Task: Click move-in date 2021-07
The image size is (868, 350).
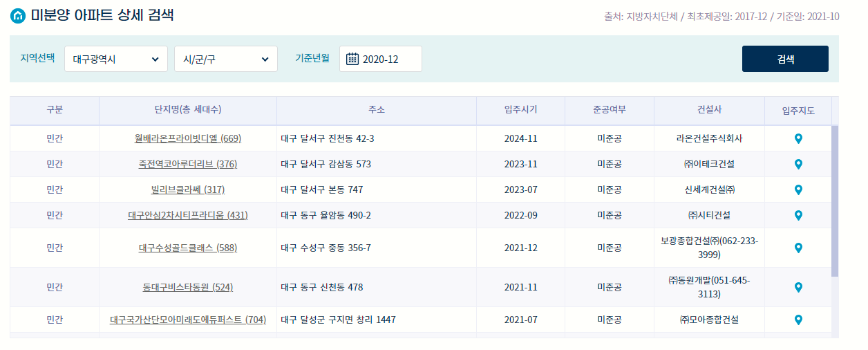Action: [x=521, y=320]
